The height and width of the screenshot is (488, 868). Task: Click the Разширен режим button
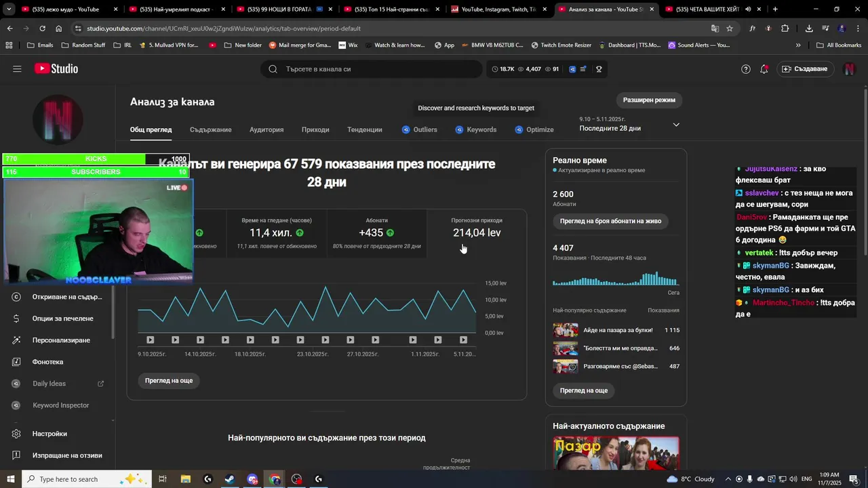click(x=649, y=100)
